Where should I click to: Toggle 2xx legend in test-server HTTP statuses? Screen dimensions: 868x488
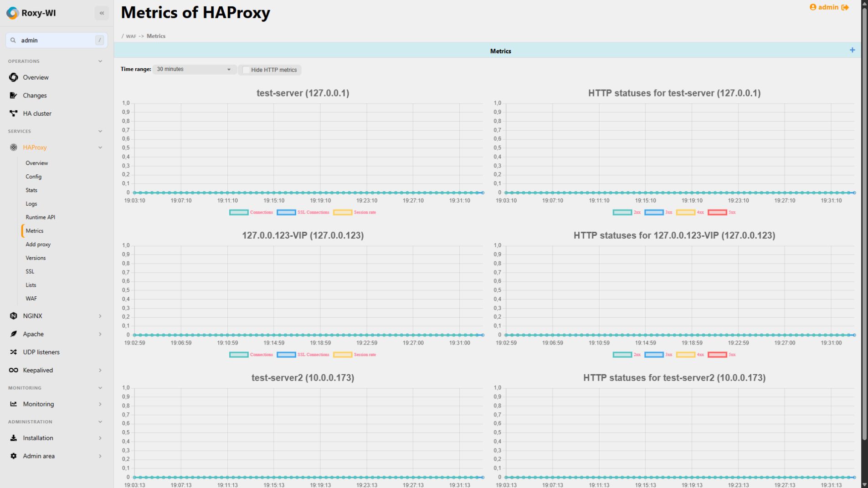tap(627, 212)
